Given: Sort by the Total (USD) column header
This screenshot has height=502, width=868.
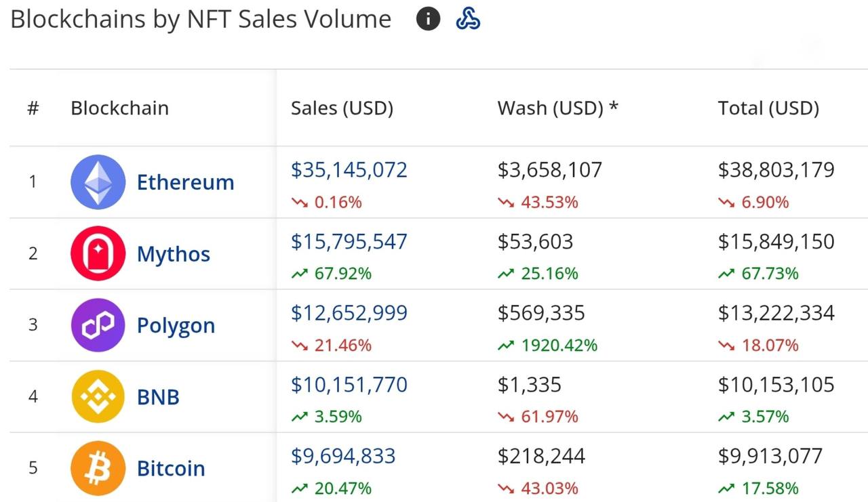Looking at the screenshot, I should click(768, 108).
